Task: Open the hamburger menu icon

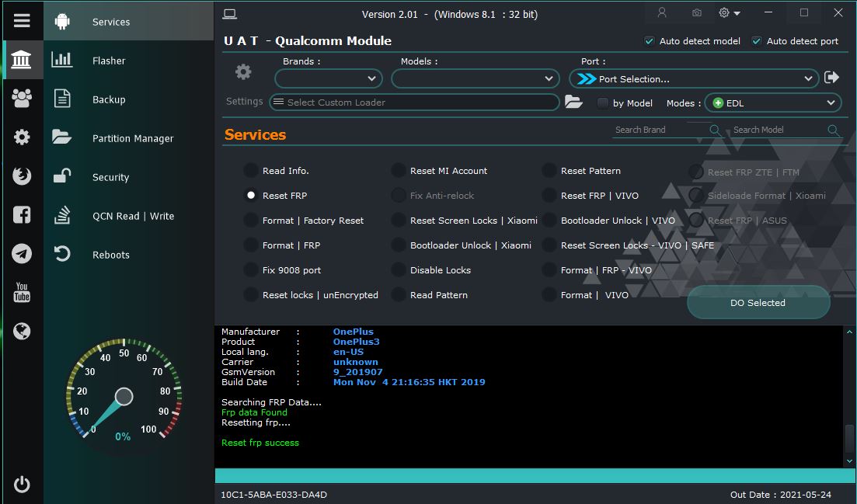Action: tap(21, 21)
